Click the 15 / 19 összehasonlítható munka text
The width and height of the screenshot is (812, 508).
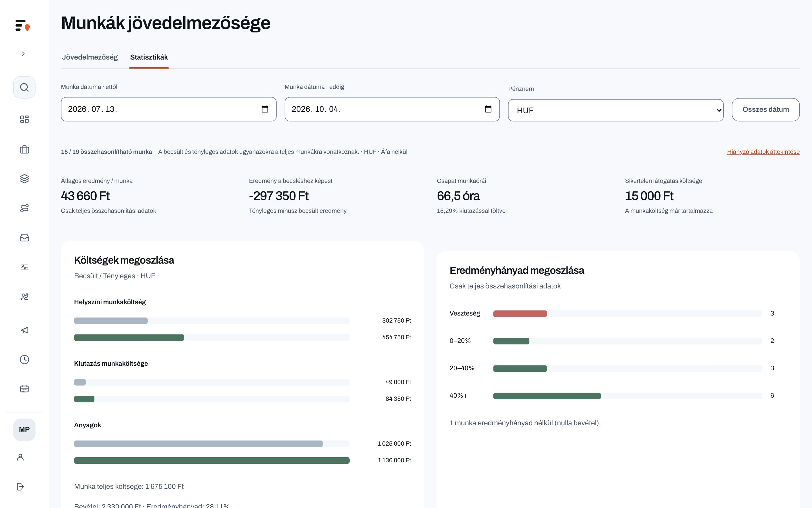coord(106,152)
